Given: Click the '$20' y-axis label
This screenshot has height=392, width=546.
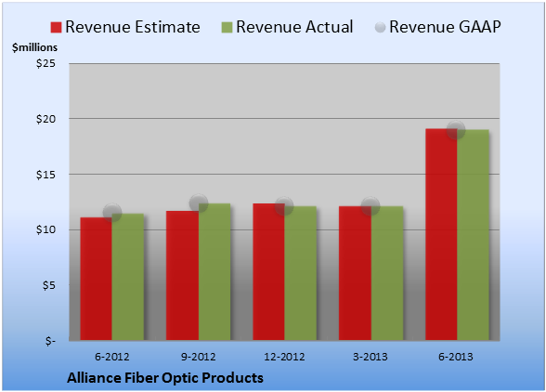Looking at the screenshot, I should (45, 119).
